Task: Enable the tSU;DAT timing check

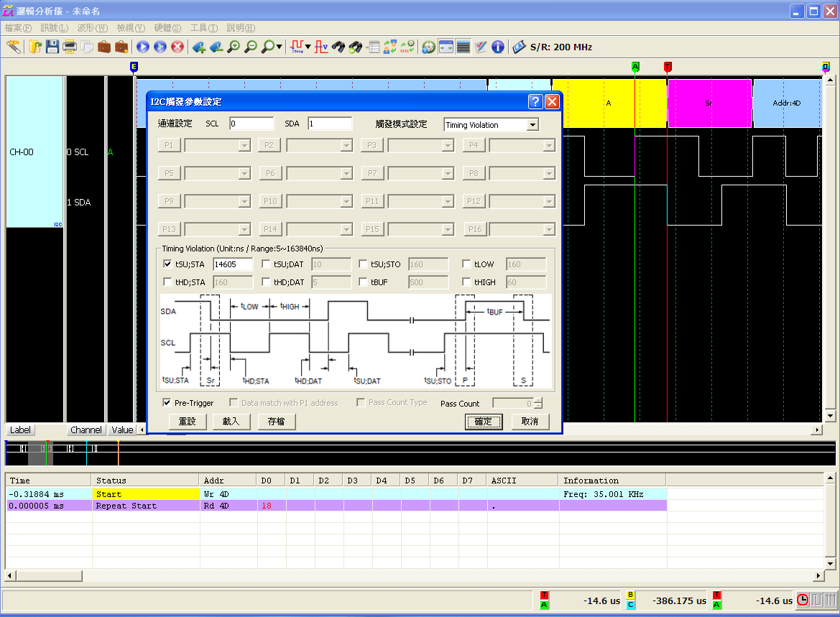Action: click(266, 264)
